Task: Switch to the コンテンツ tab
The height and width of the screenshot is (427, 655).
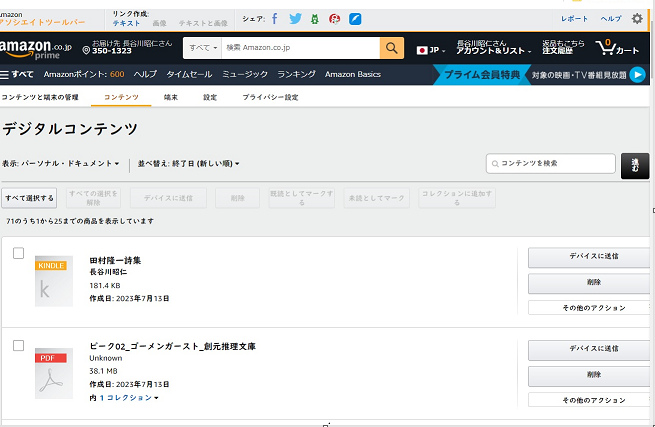Action: click(121, 97)
